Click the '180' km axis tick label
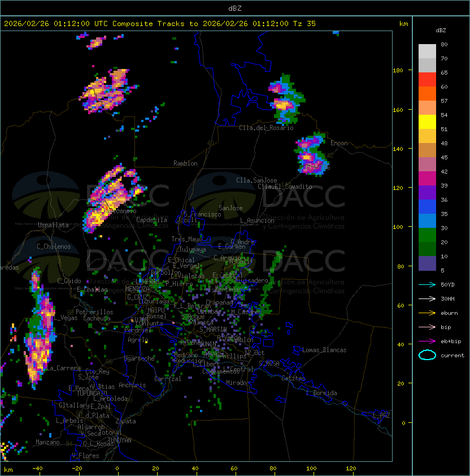This screenshot has width=470, height=476. pos(398,71)
